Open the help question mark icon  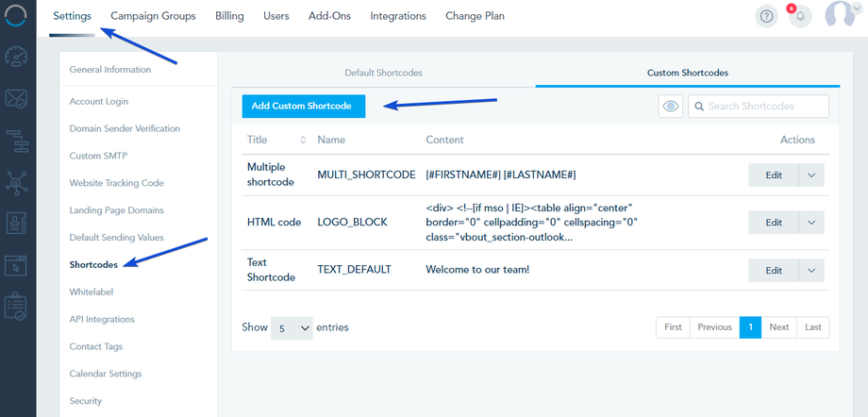click(768, 16)
